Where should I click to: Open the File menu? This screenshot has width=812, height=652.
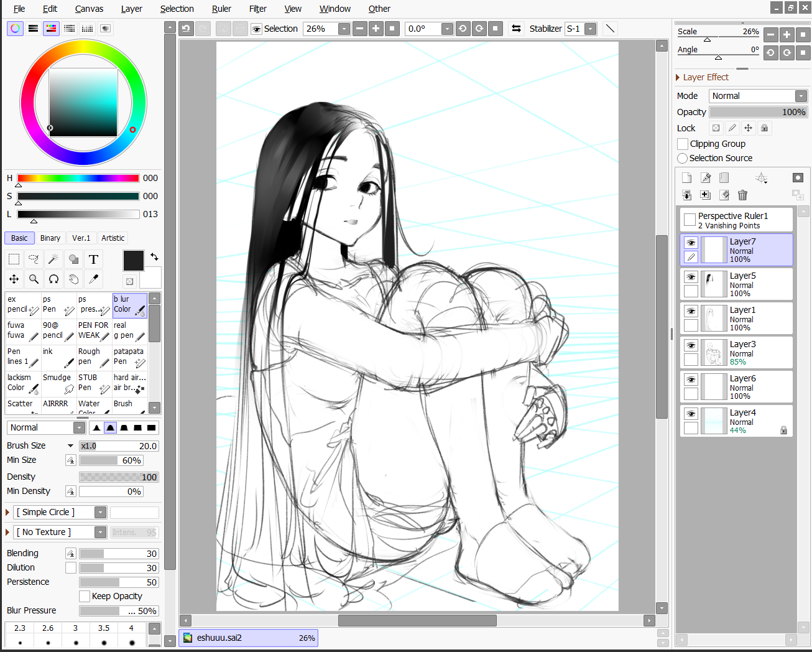click(x=19, y=9)
